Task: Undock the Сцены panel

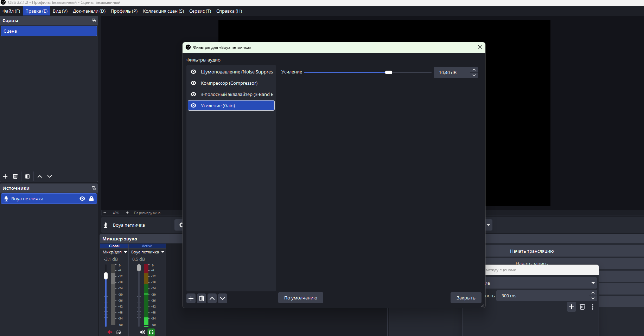Action: [94, 20]
